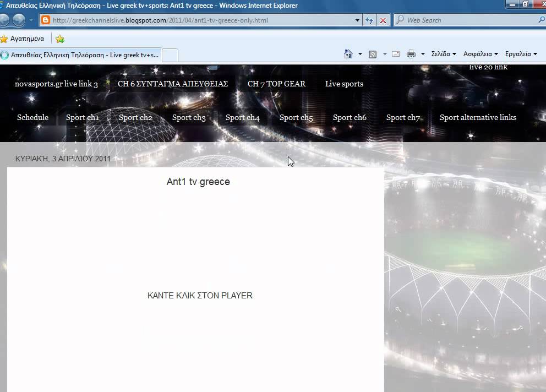Open the Αγαπημένα favorites button

(x=23, y=39)
